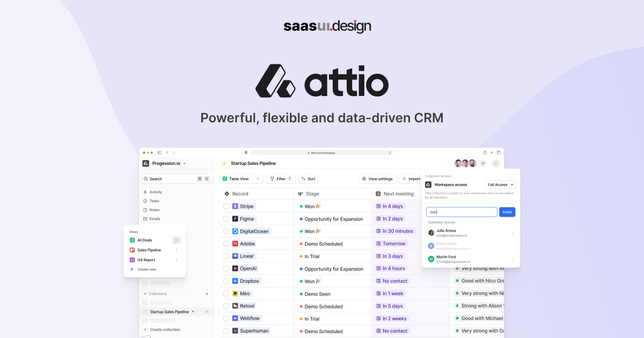This screenshot has width=644, height=338.
Task: Click Create collection at sidebar bottom
Action: coord(162,329)
